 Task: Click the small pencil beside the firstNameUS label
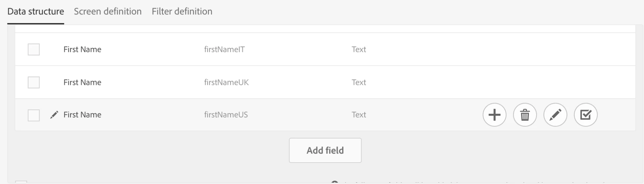point(54,115)
